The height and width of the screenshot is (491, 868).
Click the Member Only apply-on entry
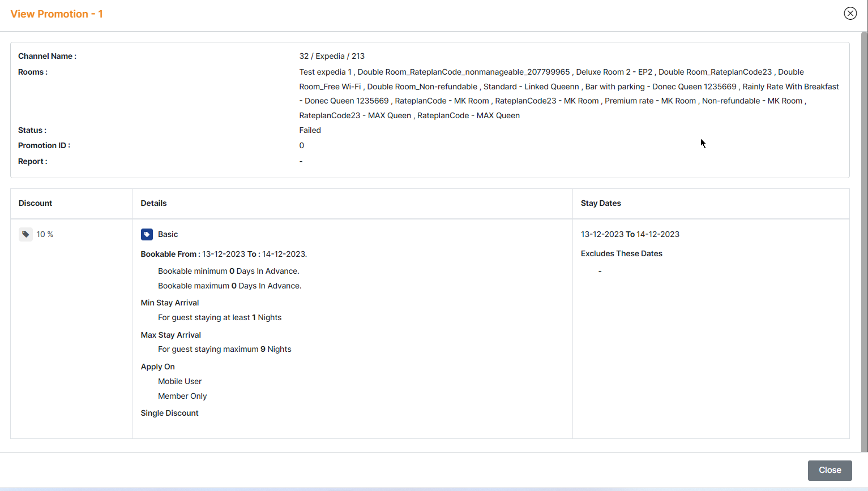pos(182,396)
